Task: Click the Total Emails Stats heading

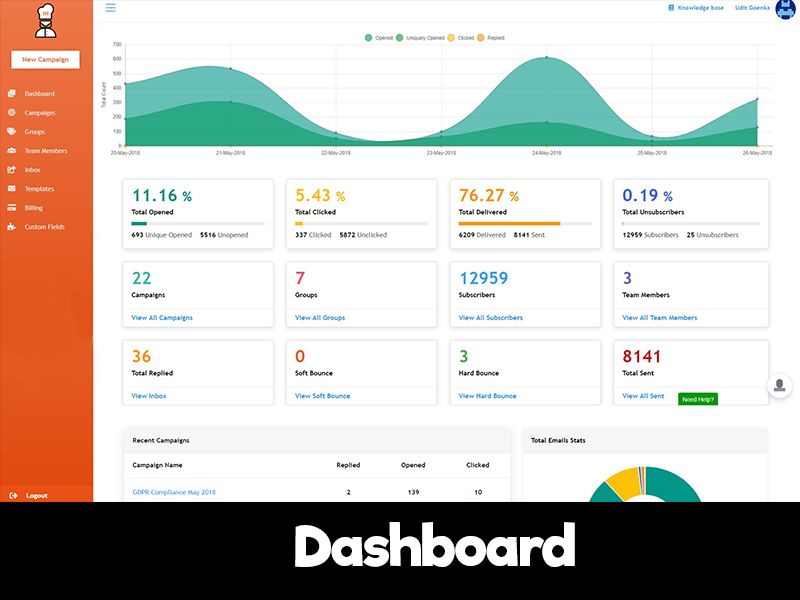Action: (x=558, y=440)
